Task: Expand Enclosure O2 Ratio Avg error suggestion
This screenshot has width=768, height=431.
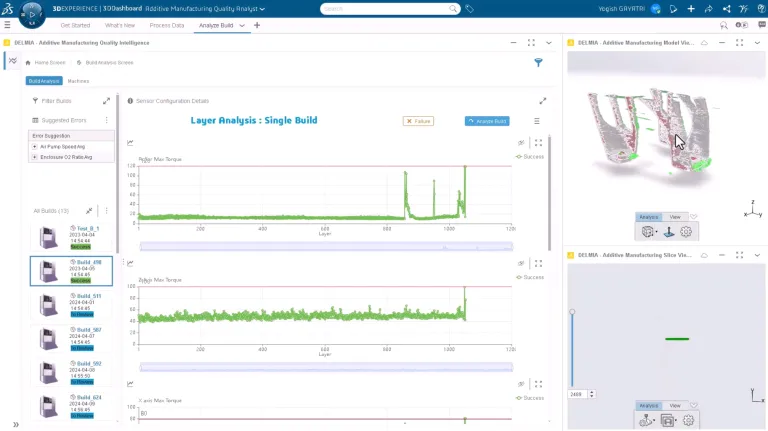Action: click(34, 157)
